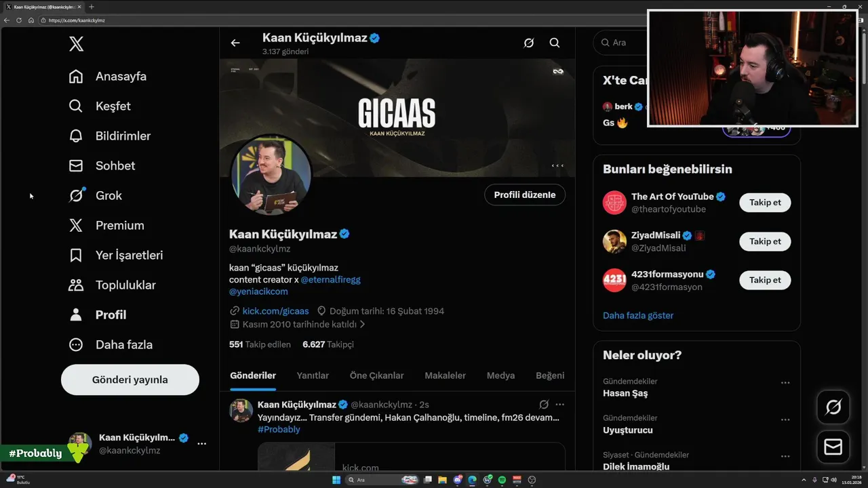Open File Explorer from the taskbar
This screenshot has height=488, width=868.
point(442,480)
